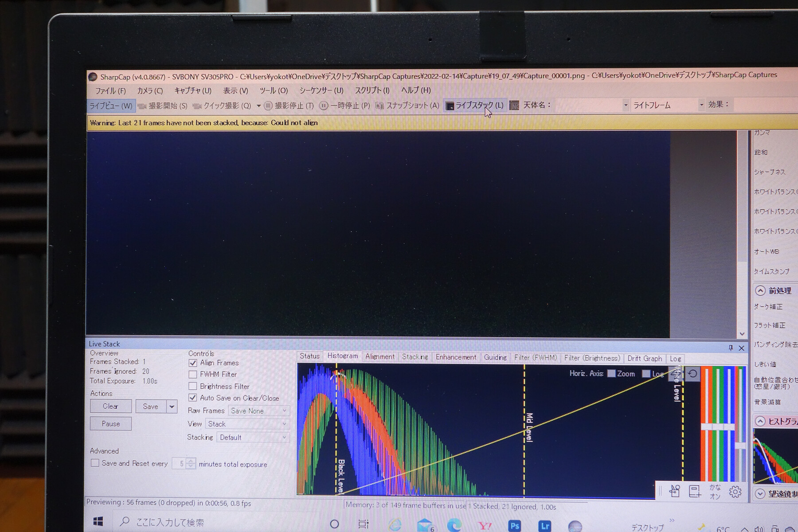Viewport: 798px width, 532px height.
Task: Toggle the Horiz. Axis Zoom checkbox
Action: click(x=611, y=374)
